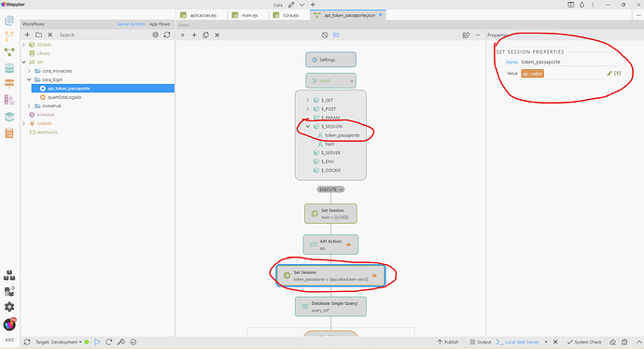
Task: Open the Routing manager signpost icon
Action: point(9,84)
